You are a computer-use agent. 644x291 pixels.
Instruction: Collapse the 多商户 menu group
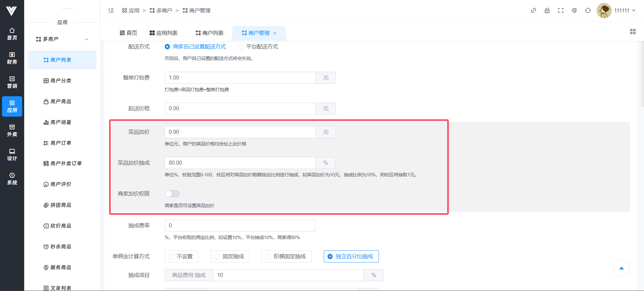87,39
